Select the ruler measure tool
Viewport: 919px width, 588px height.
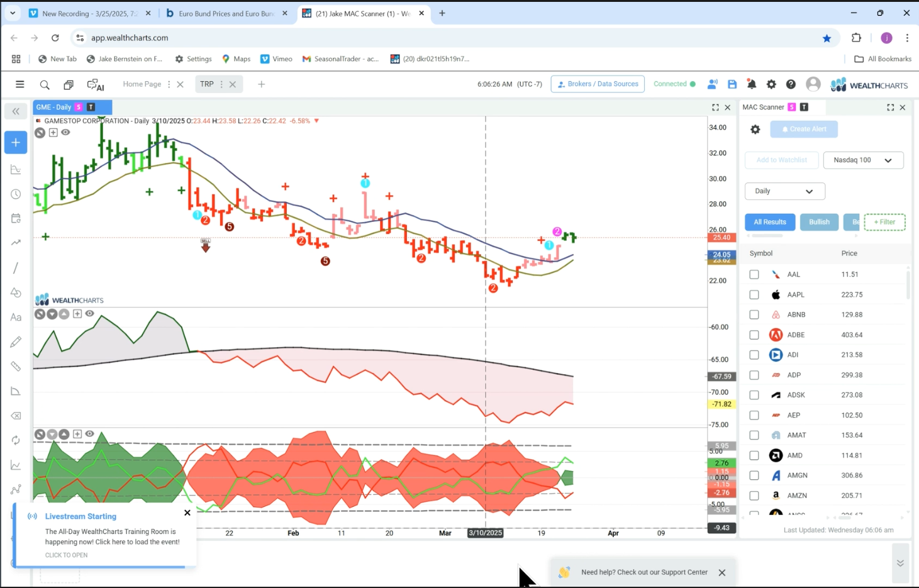coord(16,367)
